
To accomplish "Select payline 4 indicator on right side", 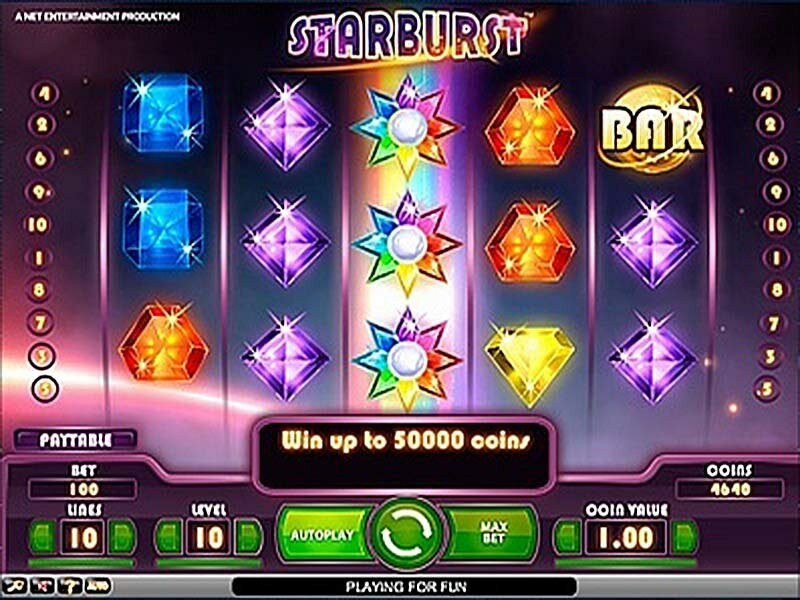I will click(x=766, y=95).
